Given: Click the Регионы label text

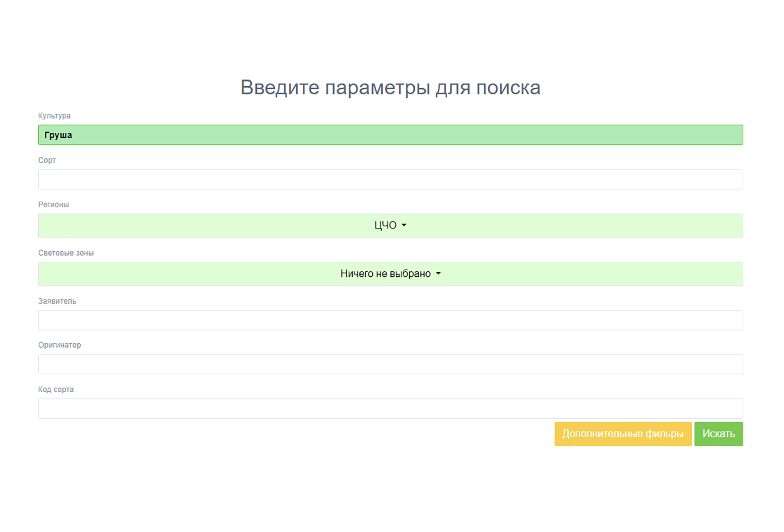Looking at the screenshot, I should 53,205.
